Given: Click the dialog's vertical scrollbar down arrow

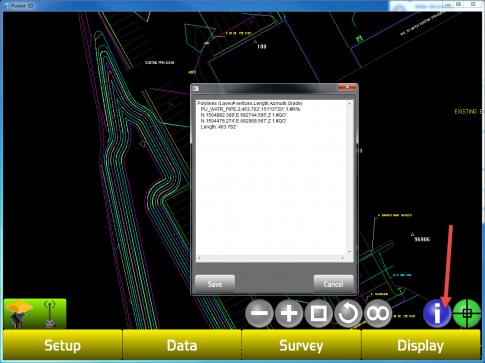Looking at the screenshot, I should 349,252.
